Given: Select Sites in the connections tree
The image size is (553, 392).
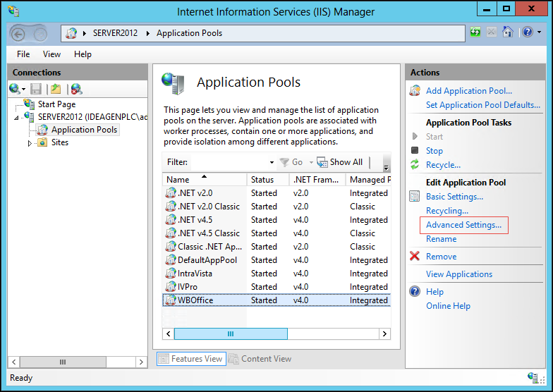Looking at the screenshot, I should pyautogui.click(x=59, y=142).
